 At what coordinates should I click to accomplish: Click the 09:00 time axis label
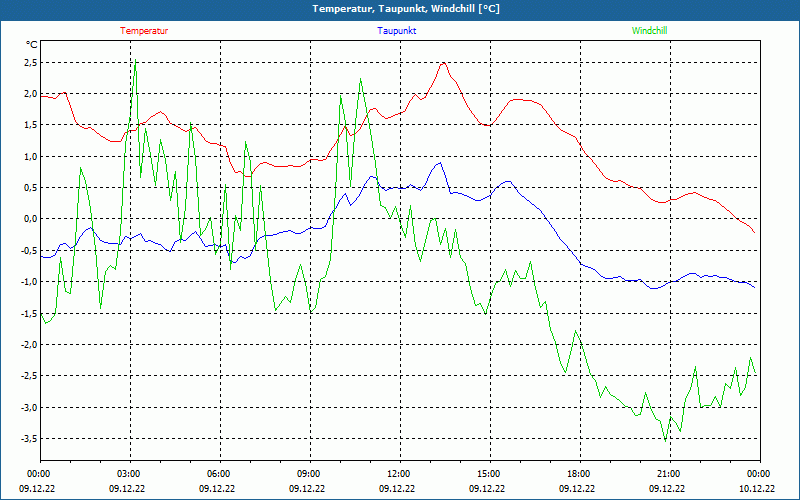pyautogui.click(x=311, y=474)
